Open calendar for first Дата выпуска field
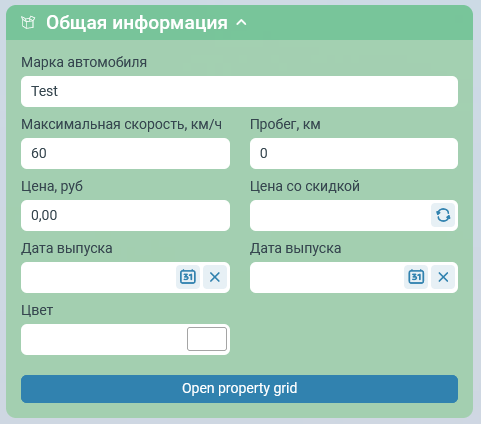Screen dimensions: 481x424 [x=188, y=277]
